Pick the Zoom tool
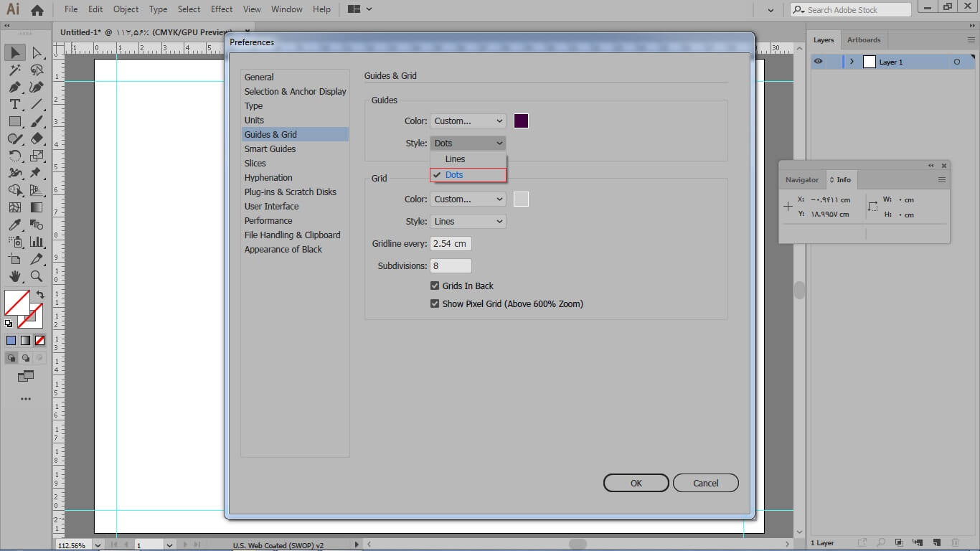 tap(37, 276)
